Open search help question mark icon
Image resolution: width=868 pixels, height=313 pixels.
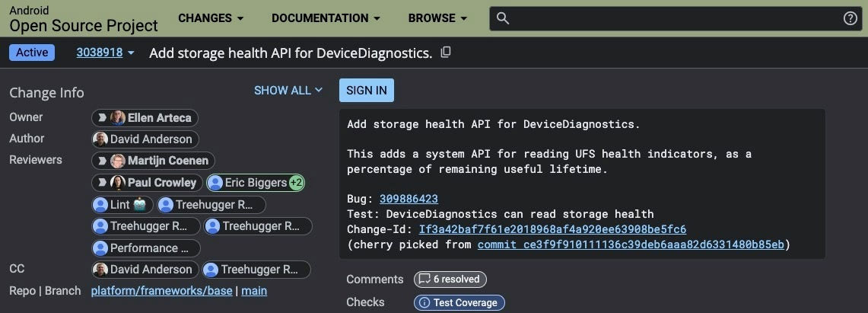(x=851, y=18)
